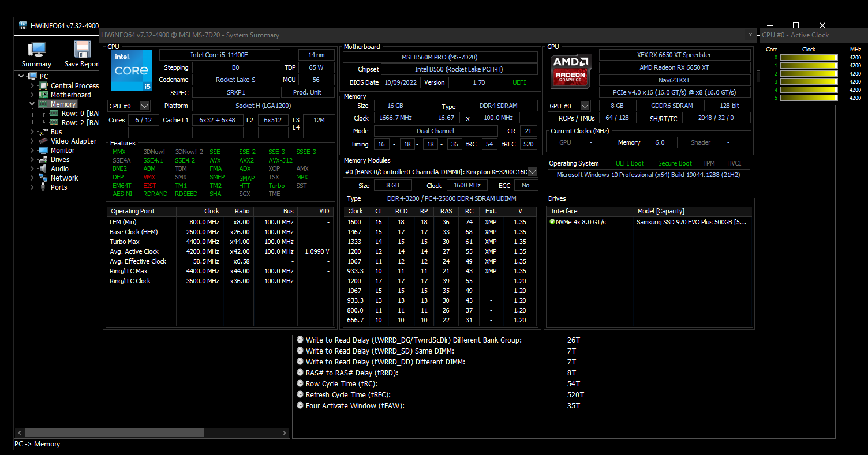Click the tree panel scrollbar right arrow

click(x=284, y=433)
